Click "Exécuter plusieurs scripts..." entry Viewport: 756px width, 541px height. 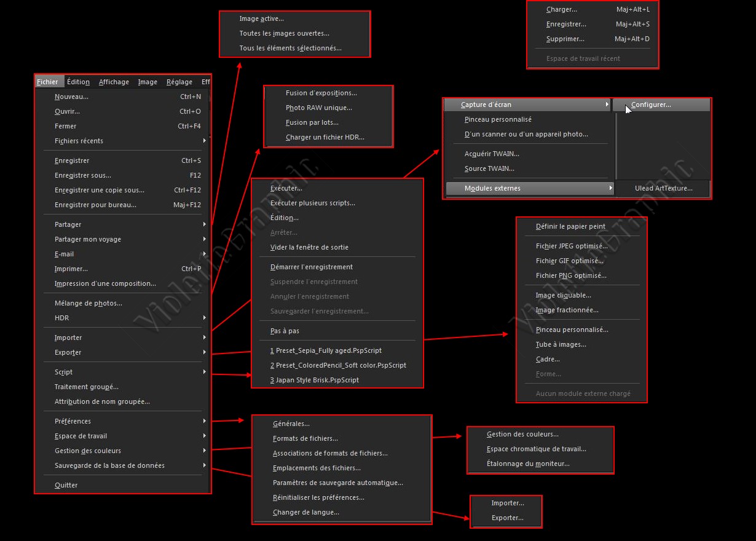click(312, 203)
